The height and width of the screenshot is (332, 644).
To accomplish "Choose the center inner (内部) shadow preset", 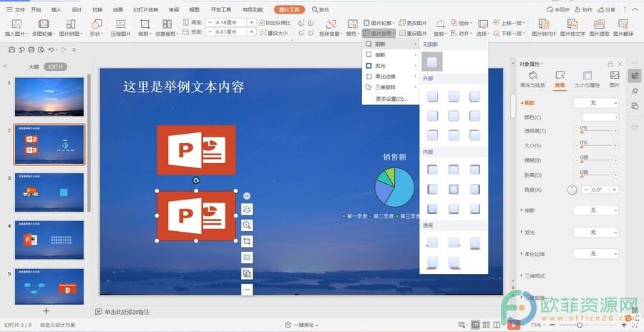I will [454, 189].
